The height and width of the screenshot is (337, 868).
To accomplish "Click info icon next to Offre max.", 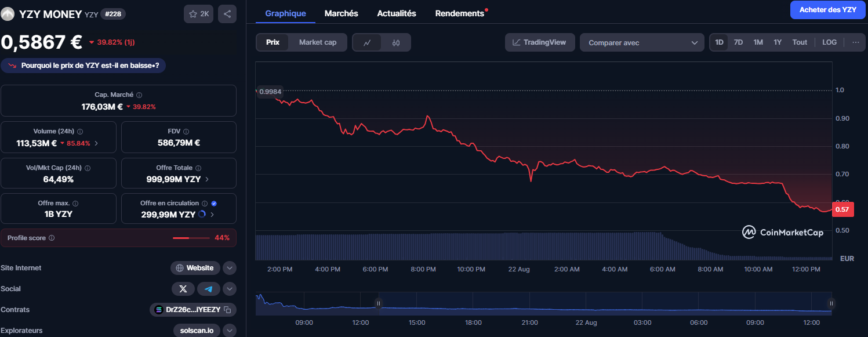I will [x=75, y=204].
